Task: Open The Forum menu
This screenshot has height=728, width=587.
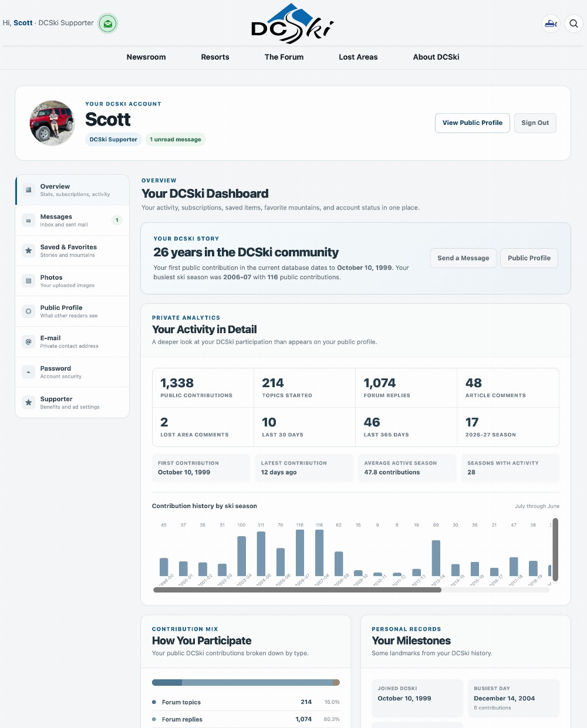Action: 284,57
